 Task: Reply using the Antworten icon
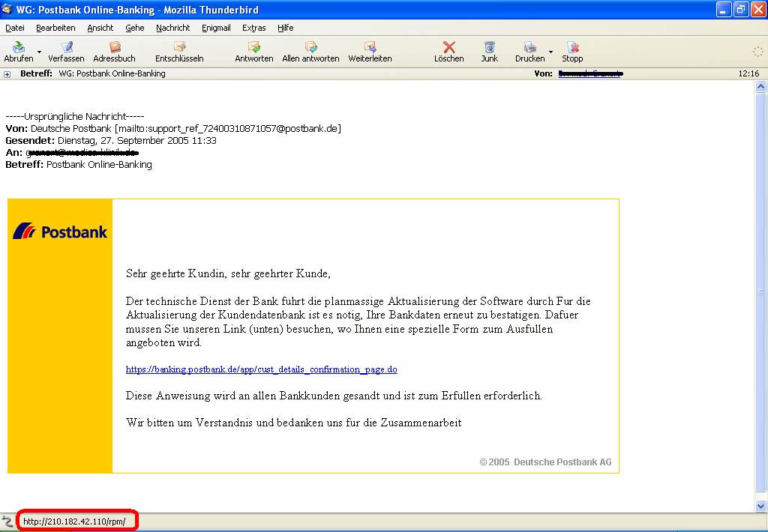click(253, 47)
